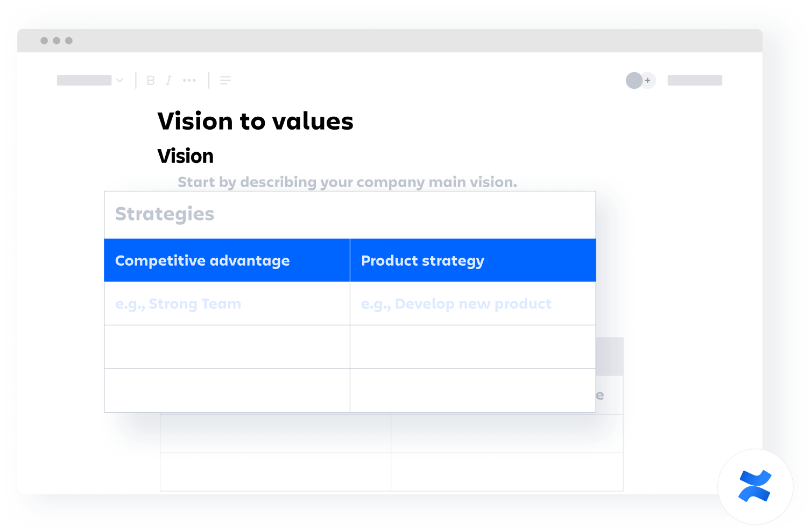811x532 pixels.
Task: Click the green window dot
Action: [69, 40]
